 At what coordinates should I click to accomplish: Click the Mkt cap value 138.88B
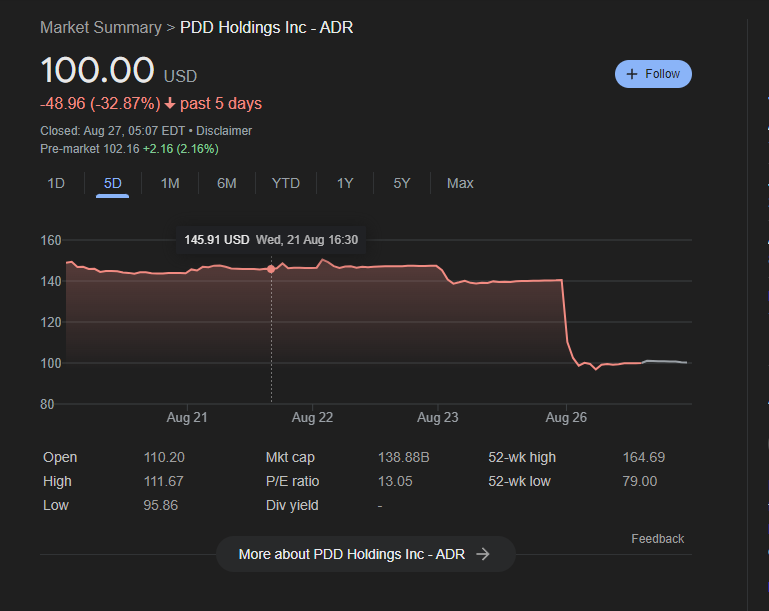[x=403, y=458]
